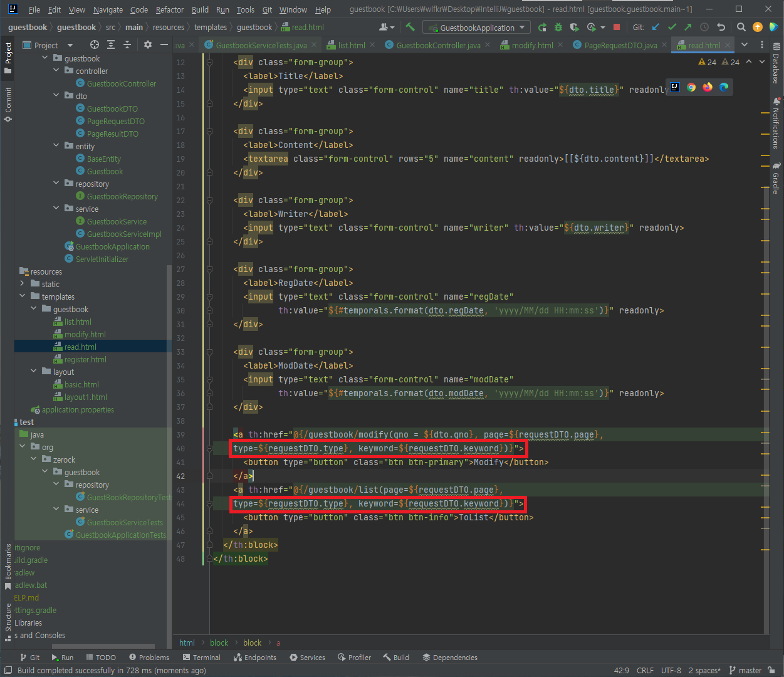The height and width of the screenshot is (677, 784).
Task: Toggle the Notifications tool window
Action: 776,123
